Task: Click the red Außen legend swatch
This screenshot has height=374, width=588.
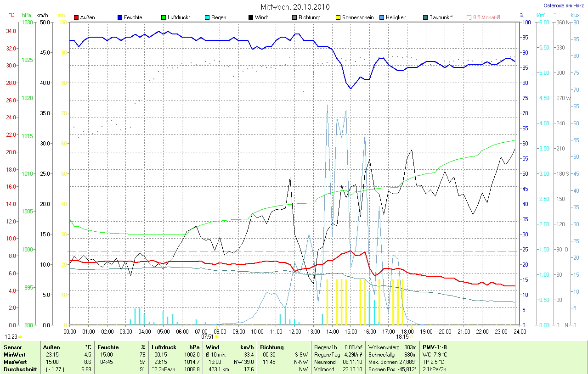Action: (x=76, y=17)
